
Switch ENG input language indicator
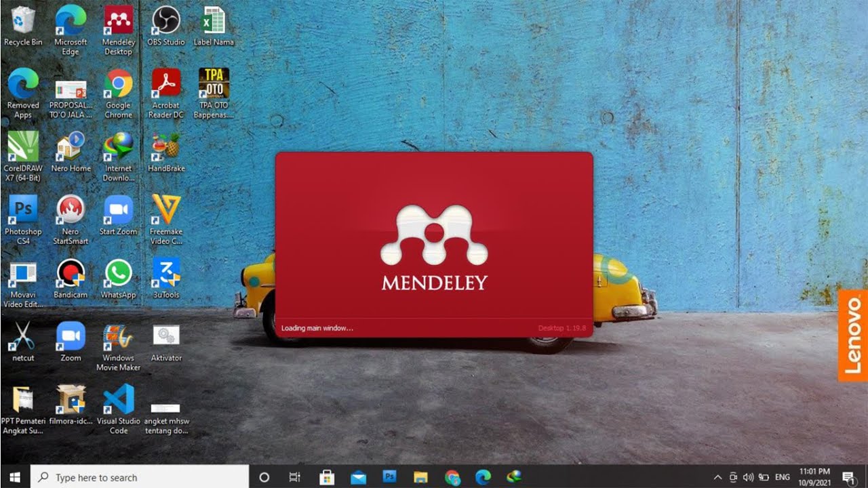coord(783,477)
